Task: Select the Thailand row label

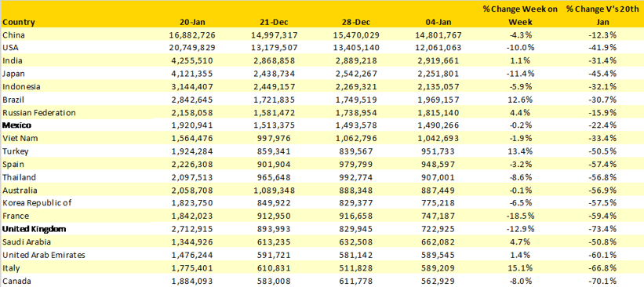Action: tap(19, 177)
